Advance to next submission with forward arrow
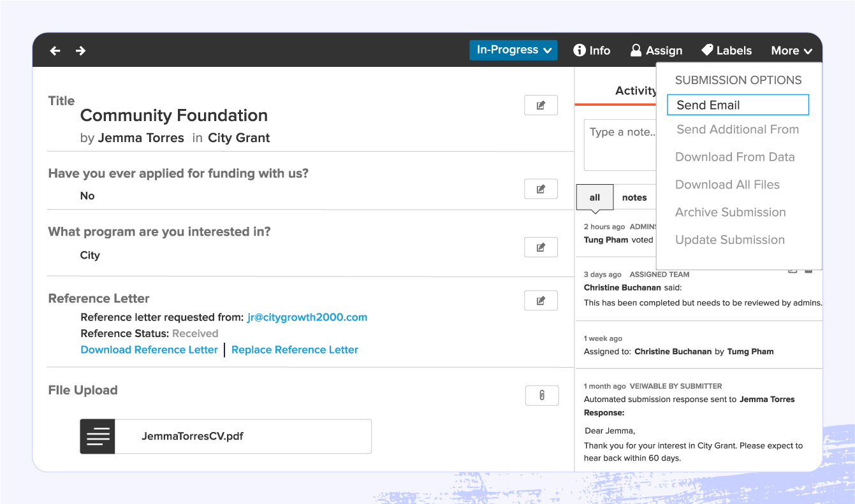This screenshot has height=504, width=855. coord(80,50)
